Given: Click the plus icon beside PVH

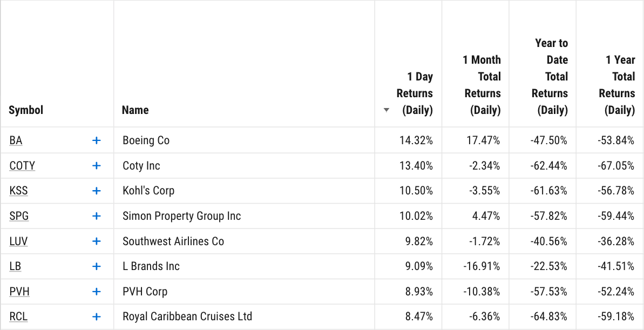Looking at the screenshot, I should tap(96, 292).
